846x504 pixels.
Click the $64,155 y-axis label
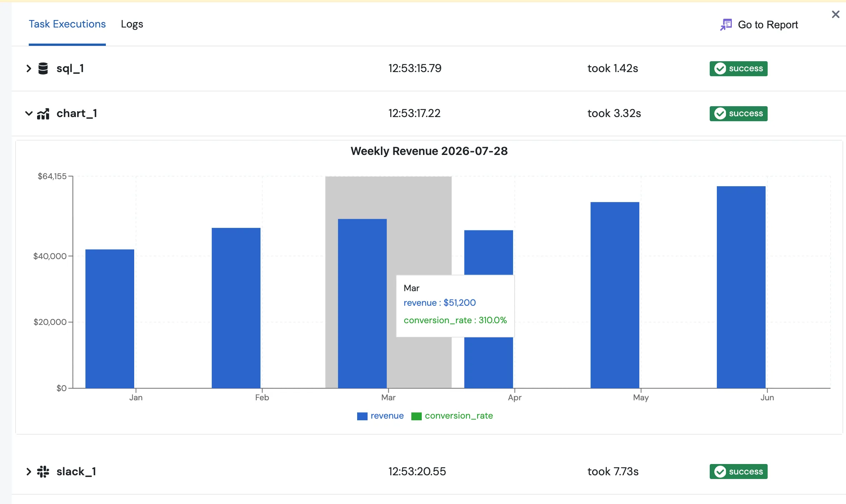(52, 176)
